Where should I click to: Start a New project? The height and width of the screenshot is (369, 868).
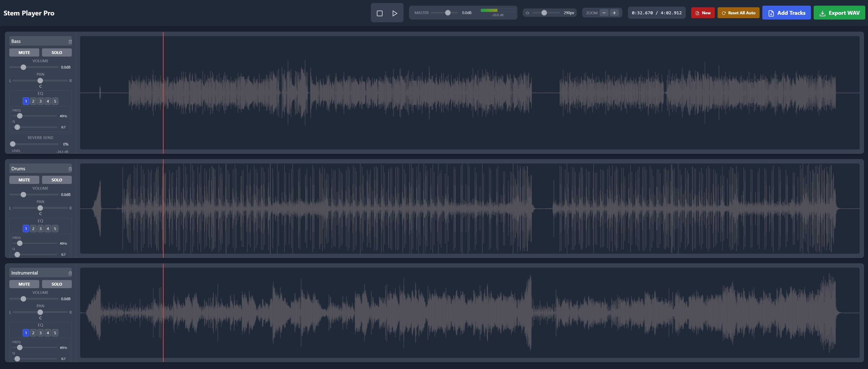[x=703, y=13]
